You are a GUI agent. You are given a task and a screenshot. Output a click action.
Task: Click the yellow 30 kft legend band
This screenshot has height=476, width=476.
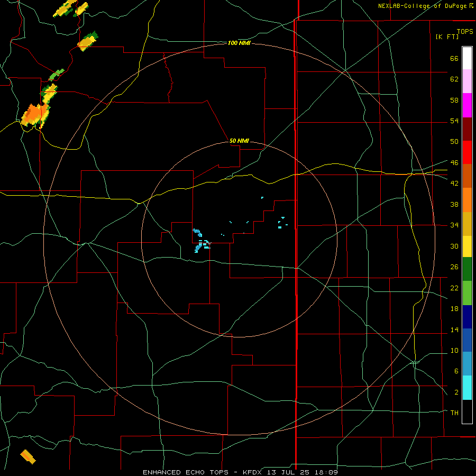(467, 246)
